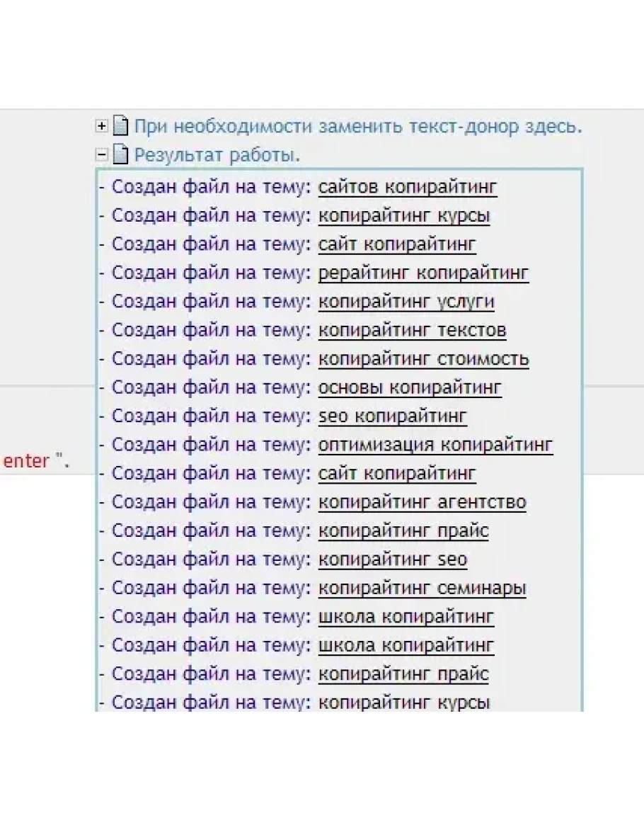The height and width of the screenshot is (818, 644).
Task: Open the 'копирайтинг семинары' link
Action: (422, 589)
